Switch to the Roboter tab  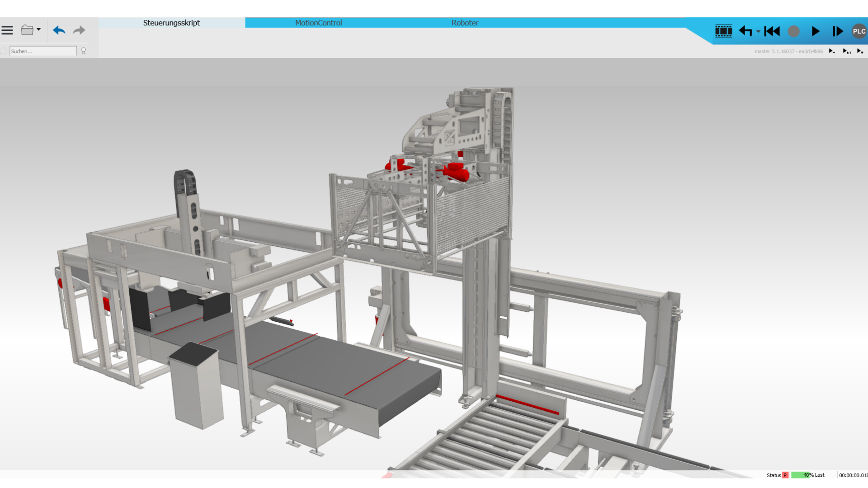[465, 23]
